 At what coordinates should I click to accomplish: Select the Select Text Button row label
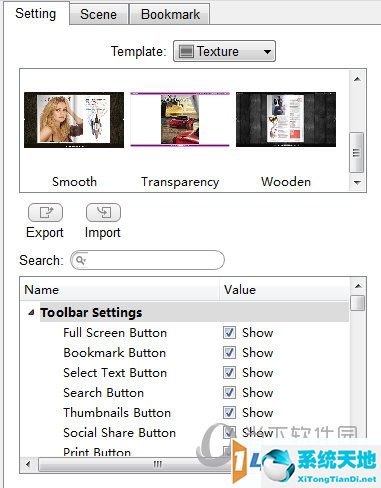pyautogui.click(x=115, y=373)
